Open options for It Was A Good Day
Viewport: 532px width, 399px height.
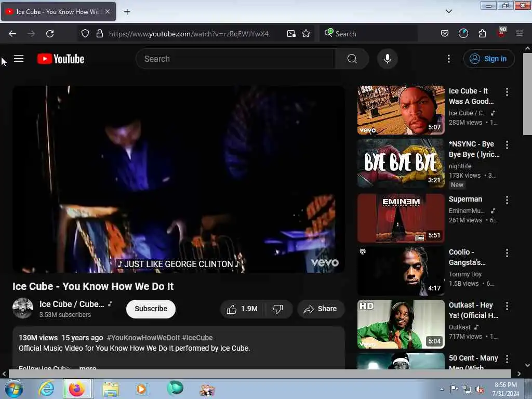click(507, 92)
